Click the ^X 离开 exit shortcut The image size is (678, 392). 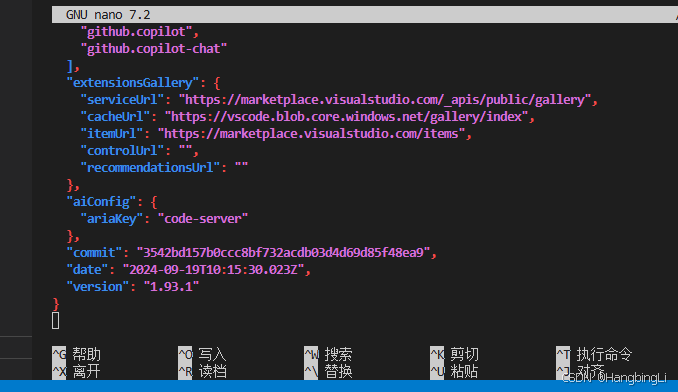pos(77,371)
